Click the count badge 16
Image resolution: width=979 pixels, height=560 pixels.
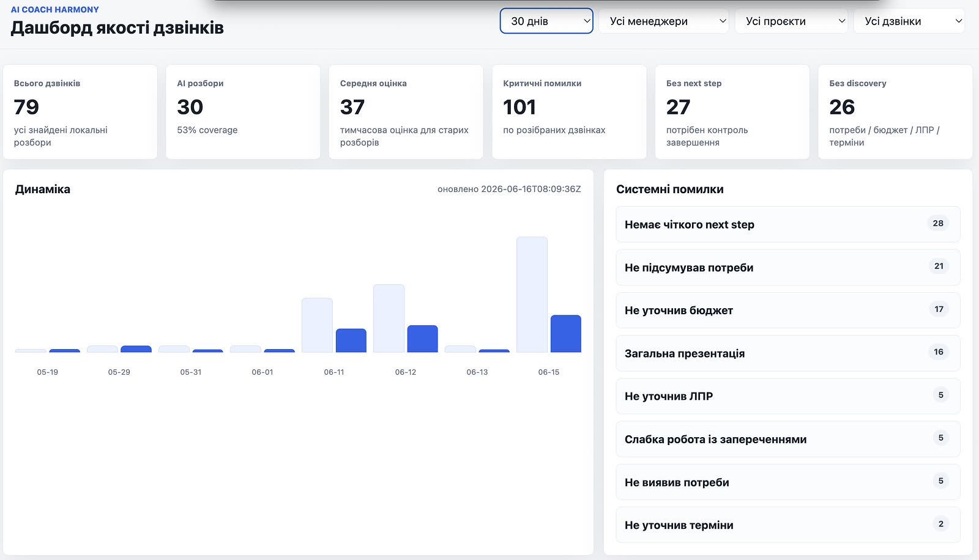click(939, 352)
